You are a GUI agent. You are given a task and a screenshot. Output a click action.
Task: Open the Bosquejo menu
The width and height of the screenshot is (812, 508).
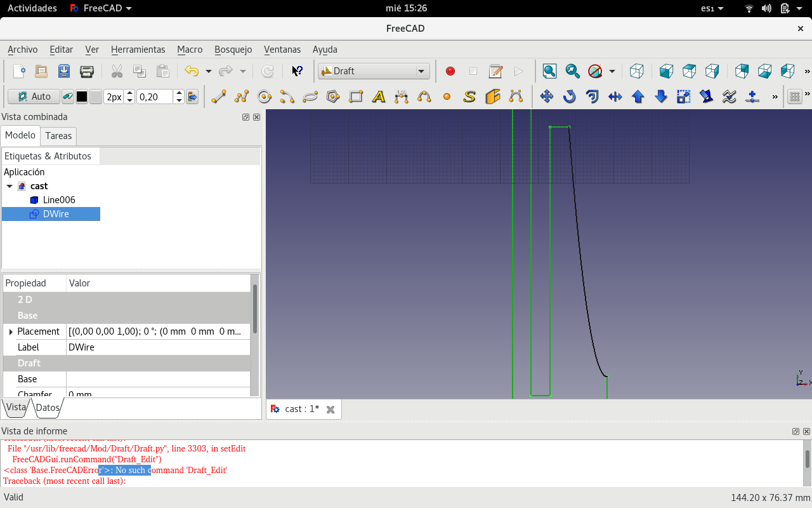coord(233,50)
